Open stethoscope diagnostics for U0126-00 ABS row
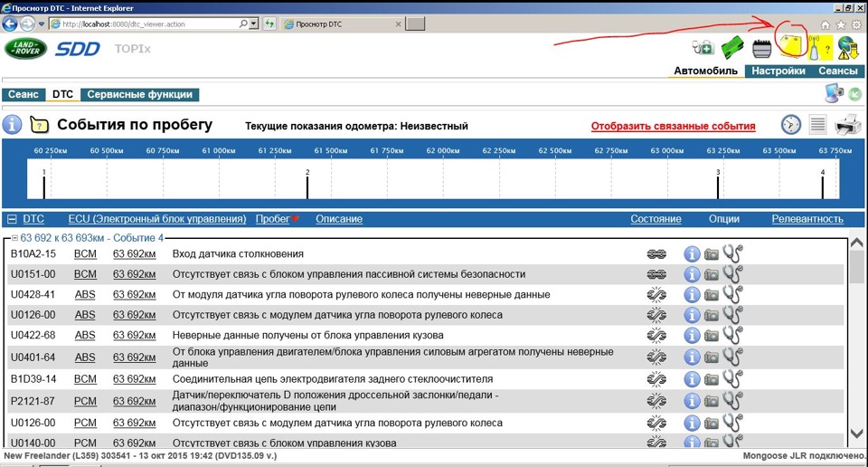Viewport: 868px width, 467px height. tap(733, 314)
